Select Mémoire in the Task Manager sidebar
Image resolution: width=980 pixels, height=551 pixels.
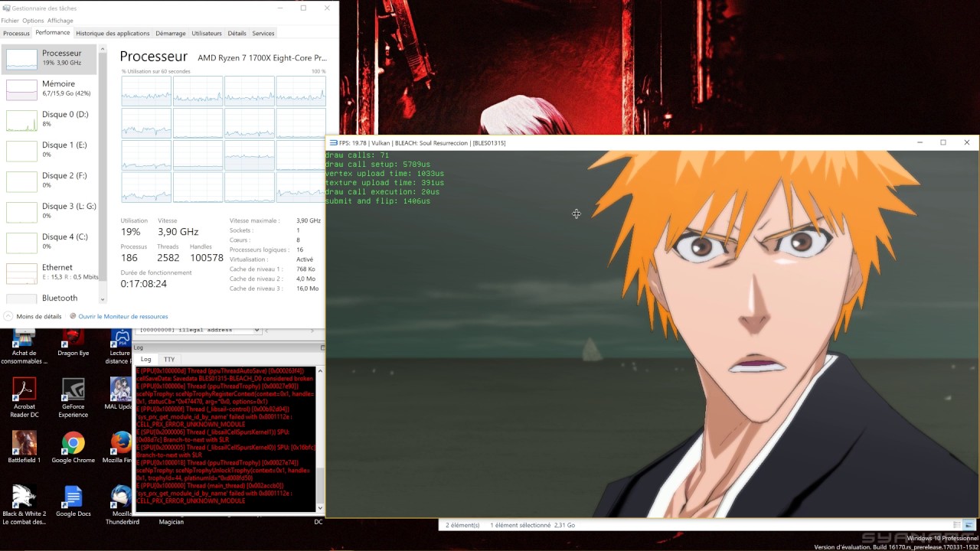[50, 90]
